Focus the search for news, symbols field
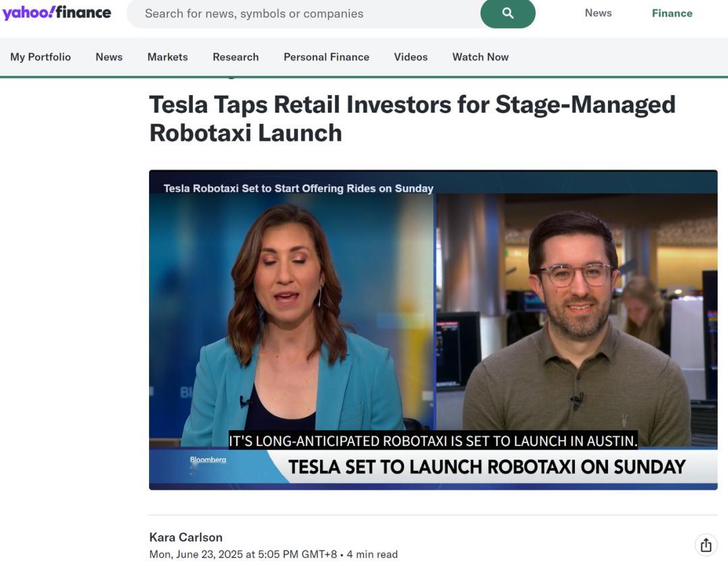Image resolution: width=728 pixels, height=566 pixels. point(304,13)
